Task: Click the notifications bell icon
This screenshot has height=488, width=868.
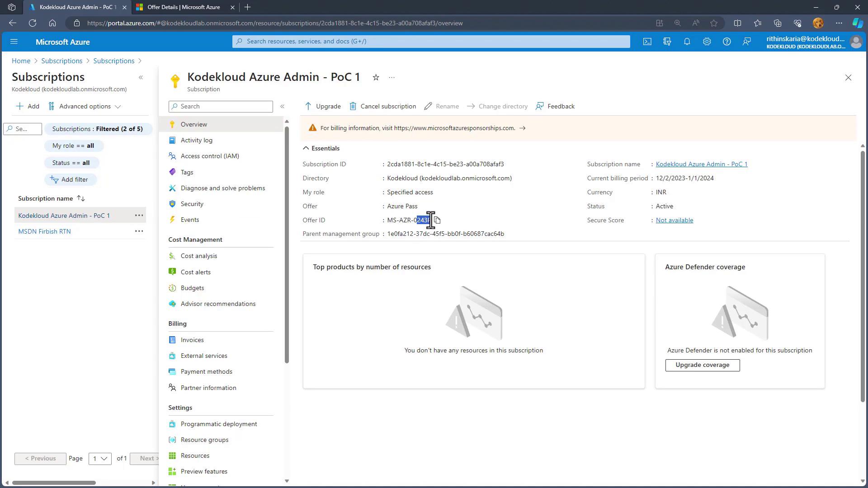Action: pyautogui.click(x=687, y=42)
